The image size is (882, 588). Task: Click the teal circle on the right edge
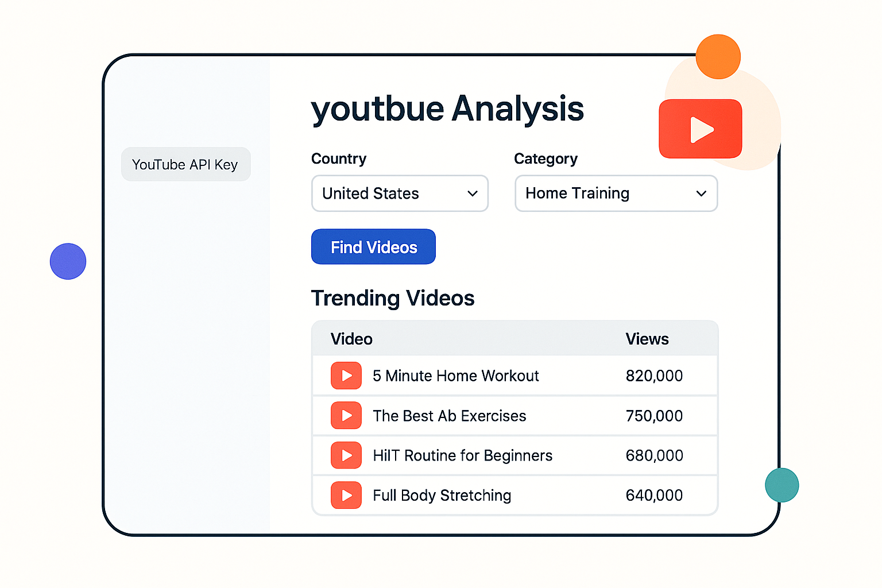[782, 485]
